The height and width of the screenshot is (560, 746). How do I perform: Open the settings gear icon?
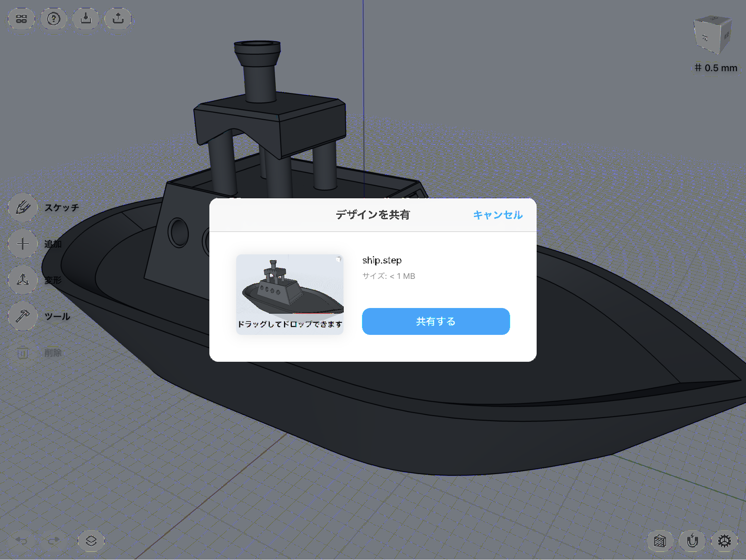tap(724, 541)
